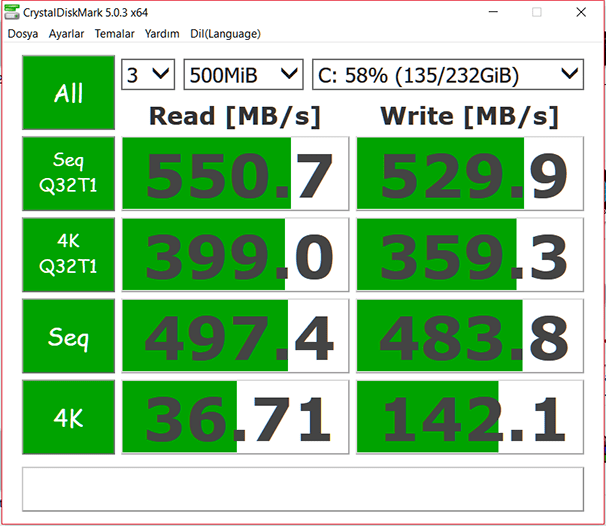Expand the test count dropdown showing 3

(x=148, y=74)
